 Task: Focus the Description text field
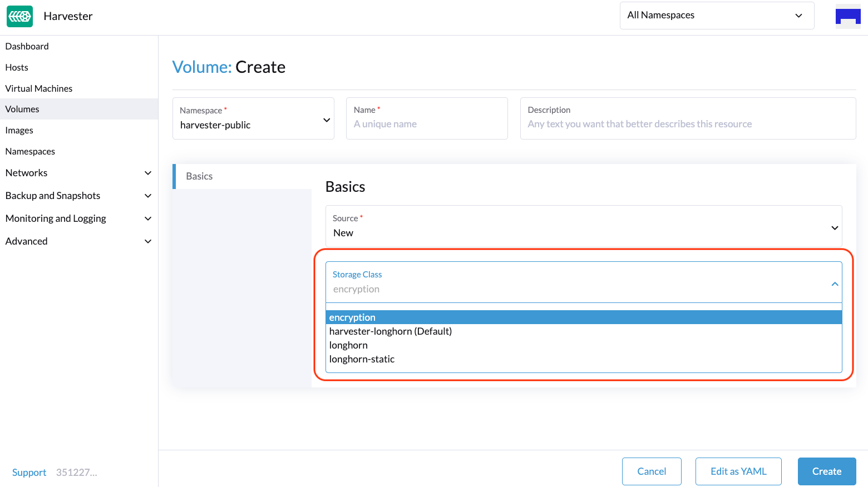(x=687, y=124)
